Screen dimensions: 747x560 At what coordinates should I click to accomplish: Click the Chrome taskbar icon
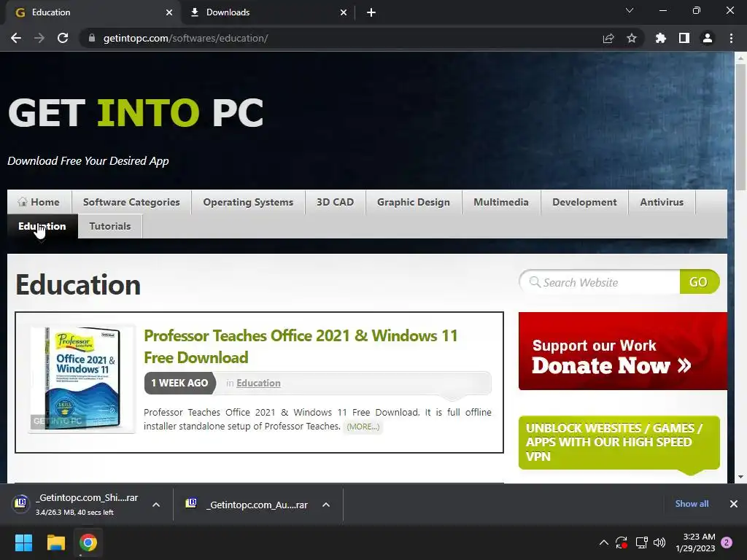click(x=88, y=542)
